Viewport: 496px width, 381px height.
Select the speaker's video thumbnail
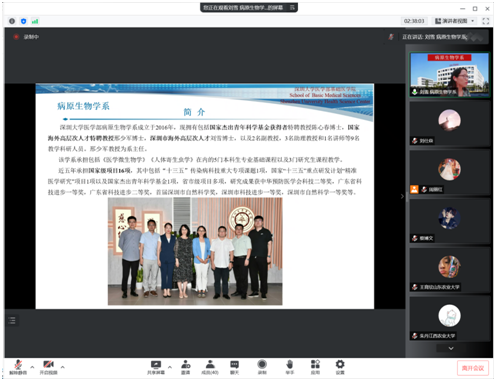(x=449, y=74)
